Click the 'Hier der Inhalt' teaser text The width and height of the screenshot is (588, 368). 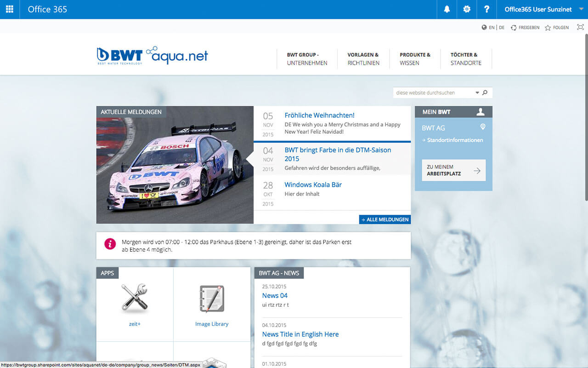(302, 194)
